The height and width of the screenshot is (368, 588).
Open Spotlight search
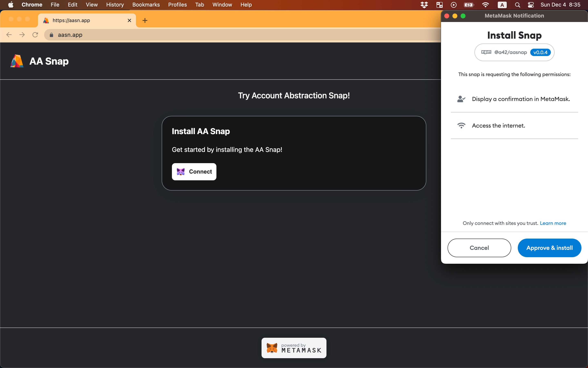[x=517, y=5]
